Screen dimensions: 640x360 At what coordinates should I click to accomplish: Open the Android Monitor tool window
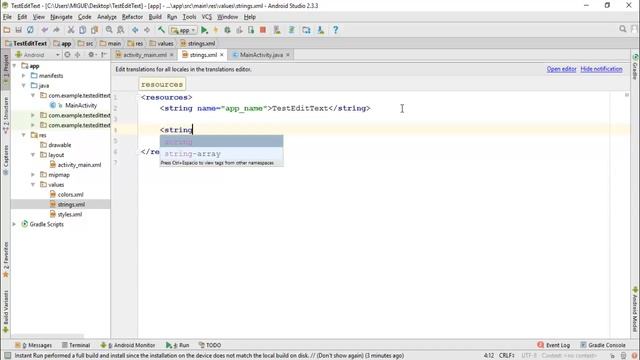tap(128, 345)
